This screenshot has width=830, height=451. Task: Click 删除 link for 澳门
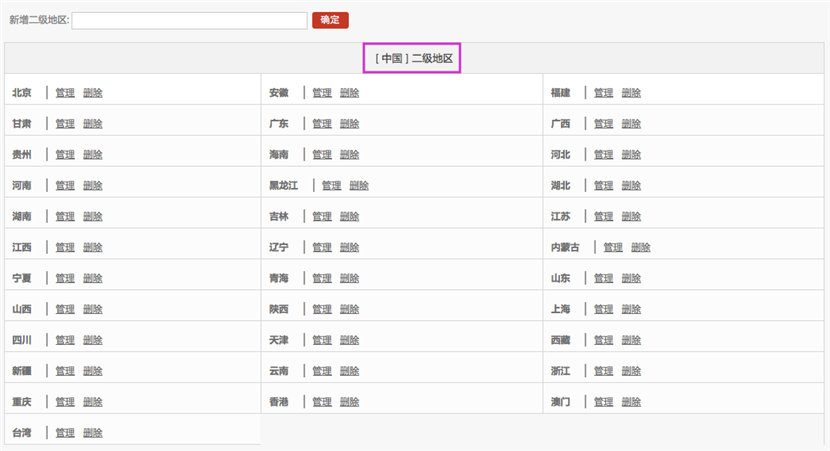click(631, 402)
